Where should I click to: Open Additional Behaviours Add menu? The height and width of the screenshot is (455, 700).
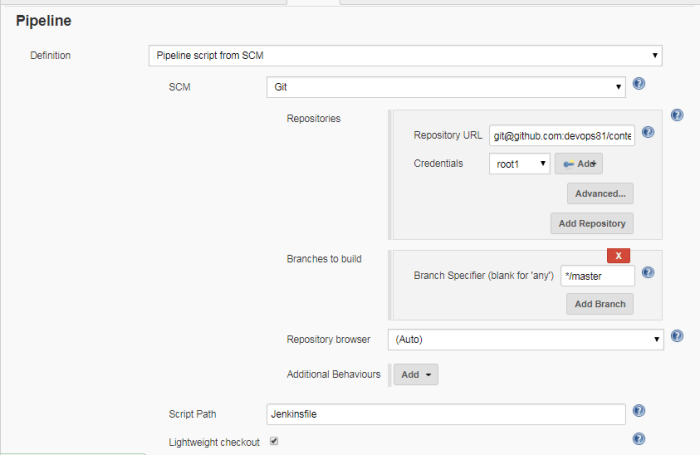415,375
